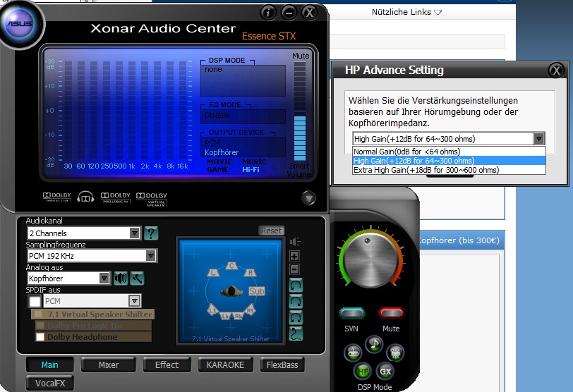Close the HP Advance Setting dialog
Screen dimensions: 573x392
(556, 70)
